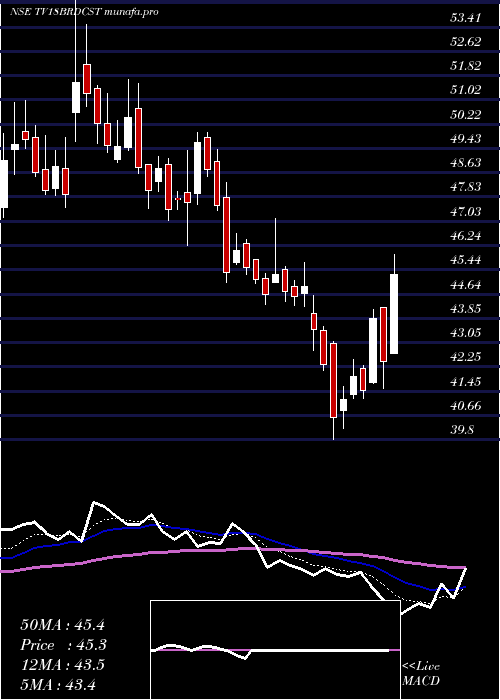The height and width of the screenshot is (700, 500).
Task: Click the red candle at the top peak
Action: (x=87, y=79)
